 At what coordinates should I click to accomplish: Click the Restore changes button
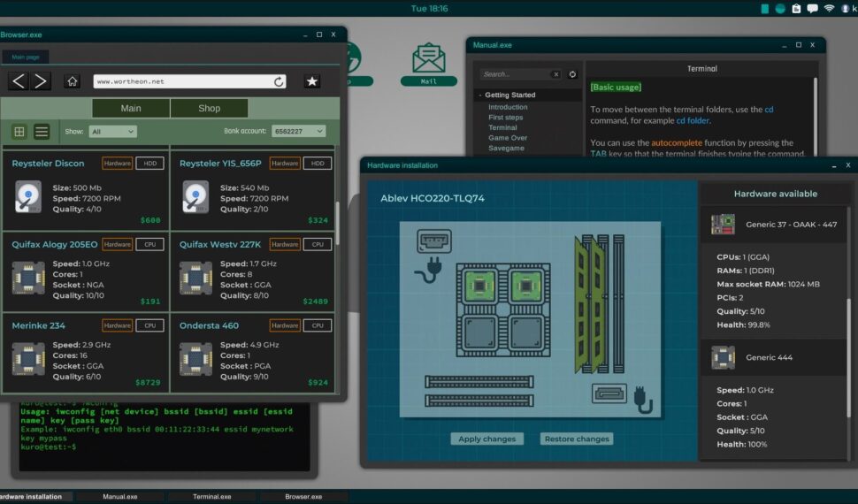point(575,439)
